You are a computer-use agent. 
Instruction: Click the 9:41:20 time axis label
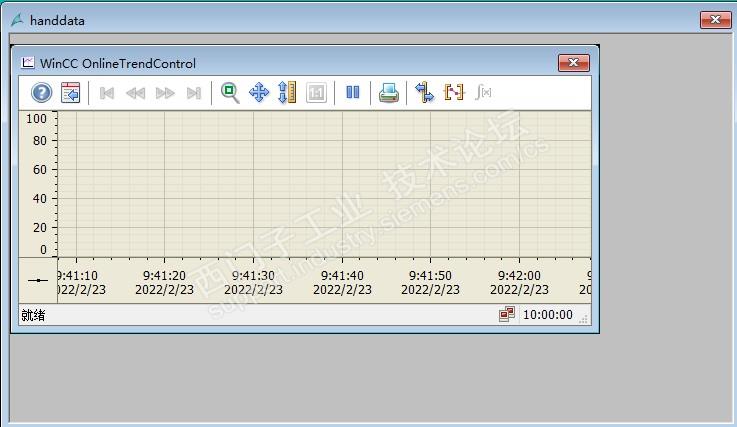coord(165,276)
